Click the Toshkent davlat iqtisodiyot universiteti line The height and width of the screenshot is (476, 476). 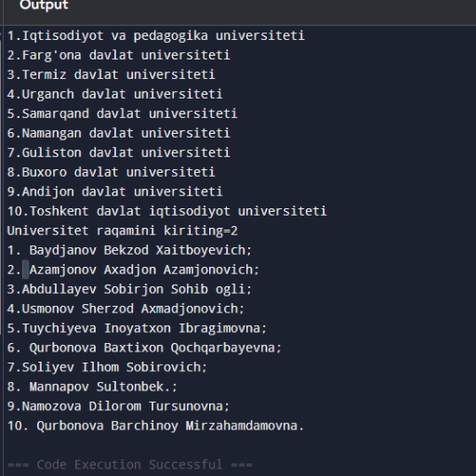(x=167, y=211)
